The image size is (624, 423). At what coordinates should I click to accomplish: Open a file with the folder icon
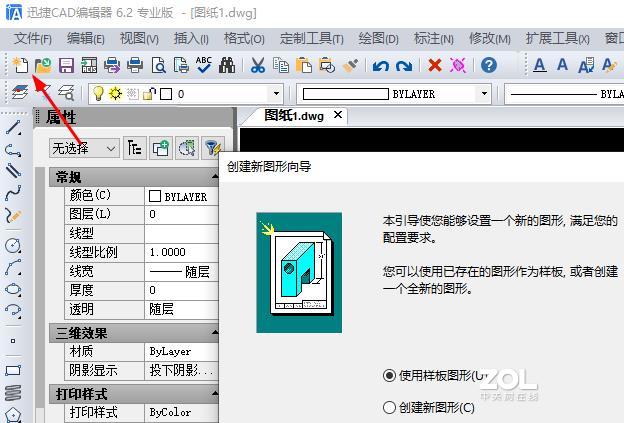43,65
